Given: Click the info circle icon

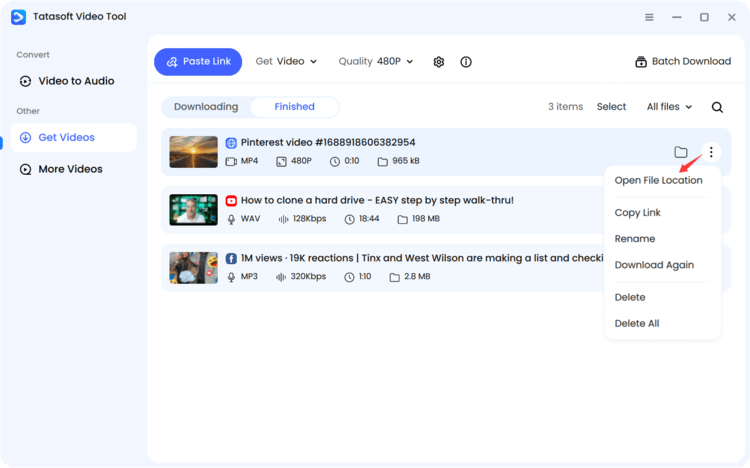Looking at the screenshot, I should tap(466, 62).
